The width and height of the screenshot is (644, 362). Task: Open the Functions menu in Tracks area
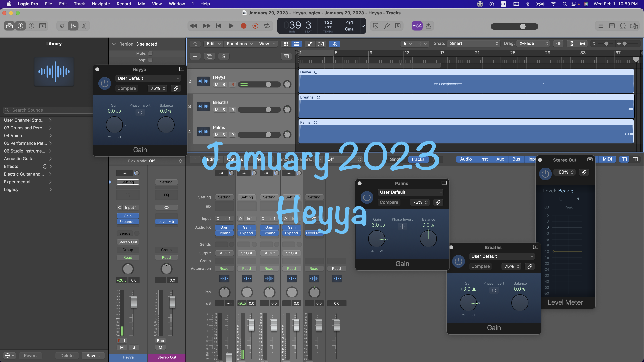point(239,44)
